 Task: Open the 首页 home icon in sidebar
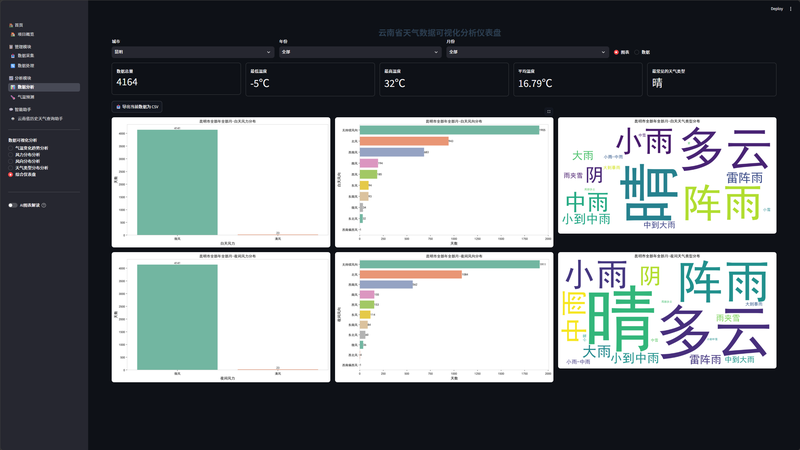click(11, 25)
